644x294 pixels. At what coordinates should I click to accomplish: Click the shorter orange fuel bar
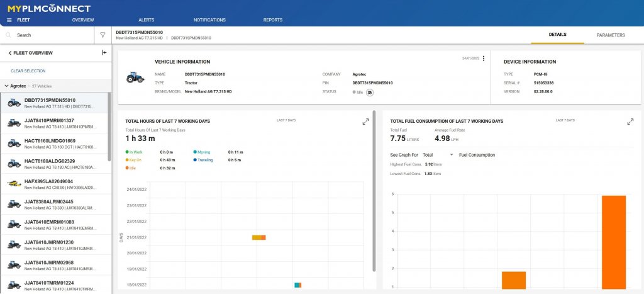513,280
